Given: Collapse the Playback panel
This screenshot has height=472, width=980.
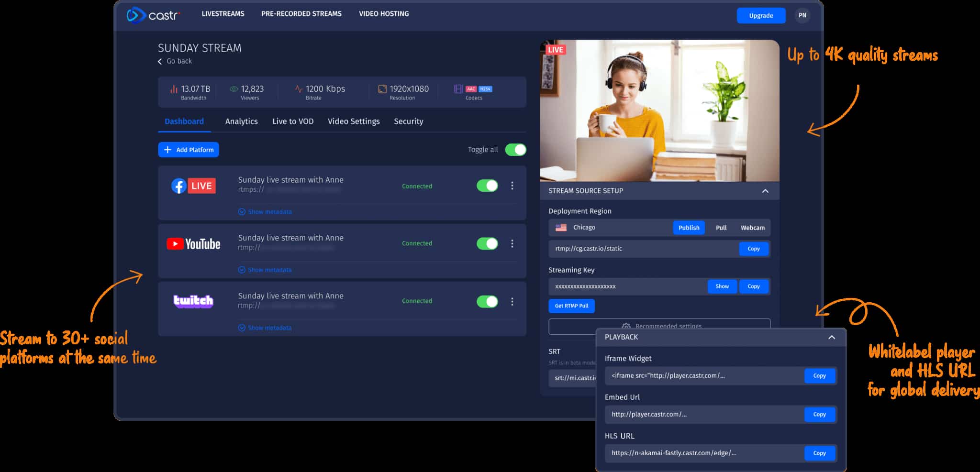Looking at the screenshot, I should point(830,337).
